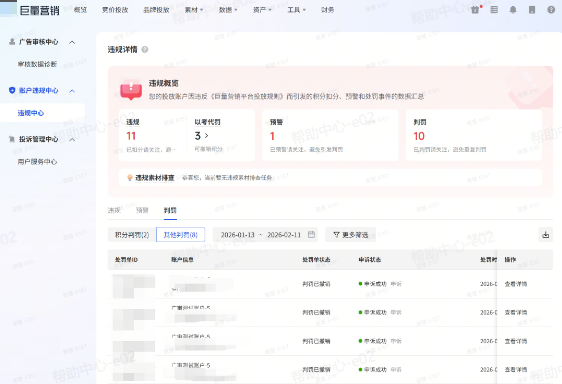This screenshot has height=384, width=562.
Task: Open 用户服务中心 in the sidebar
Action: (x=37, y=162)
